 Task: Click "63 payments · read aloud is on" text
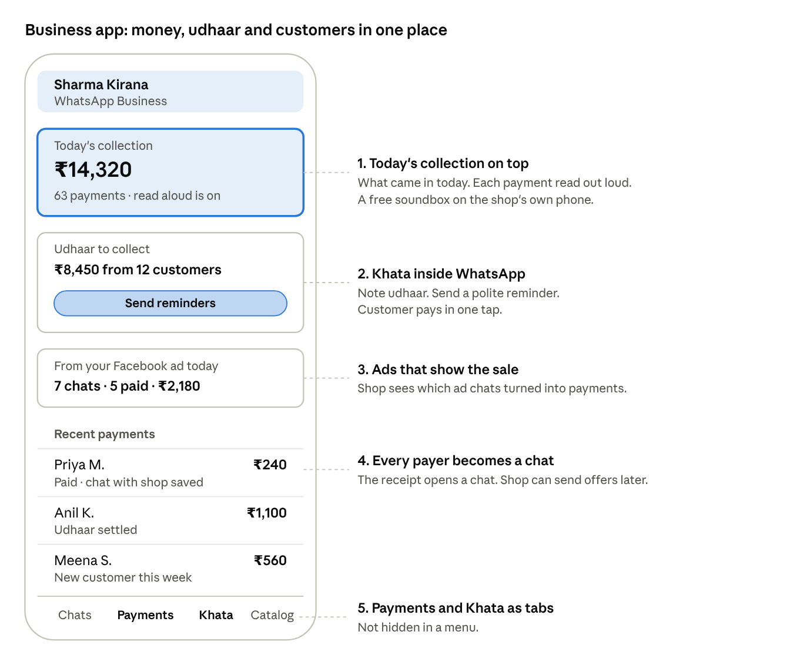[137, 196]
